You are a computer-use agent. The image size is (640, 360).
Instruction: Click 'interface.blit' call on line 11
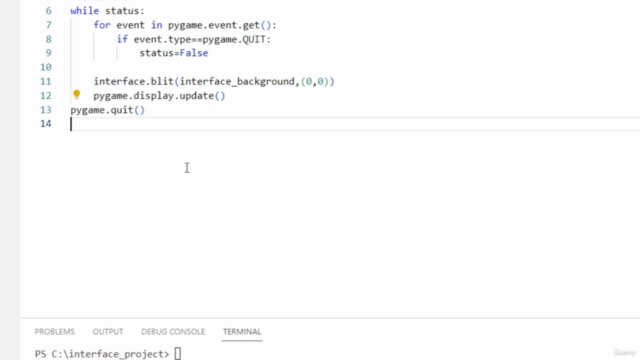[133, 82]
